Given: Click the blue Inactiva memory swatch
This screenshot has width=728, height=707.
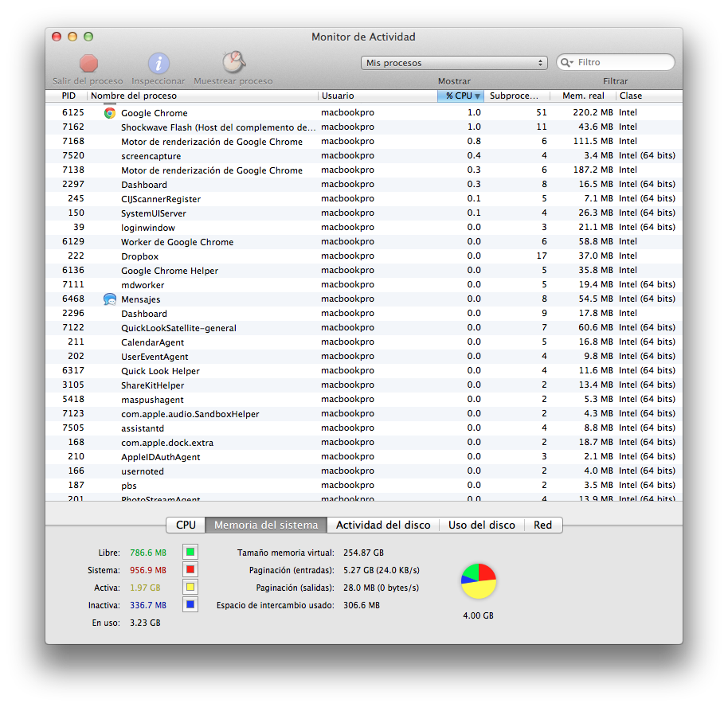Looking at the screenshot, I should click(x=190, y=605).
